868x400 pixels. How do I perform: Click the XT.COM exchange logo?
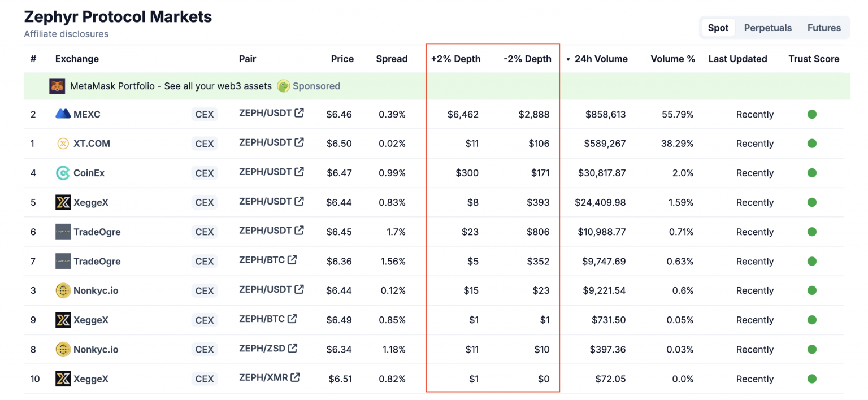click(x=62, y=144)
